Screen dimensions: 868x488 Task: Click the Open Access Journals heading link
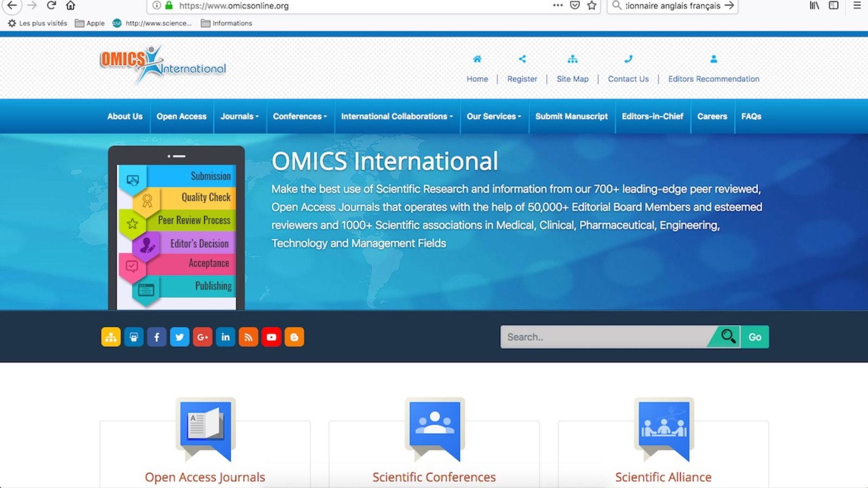pos(205,477)
